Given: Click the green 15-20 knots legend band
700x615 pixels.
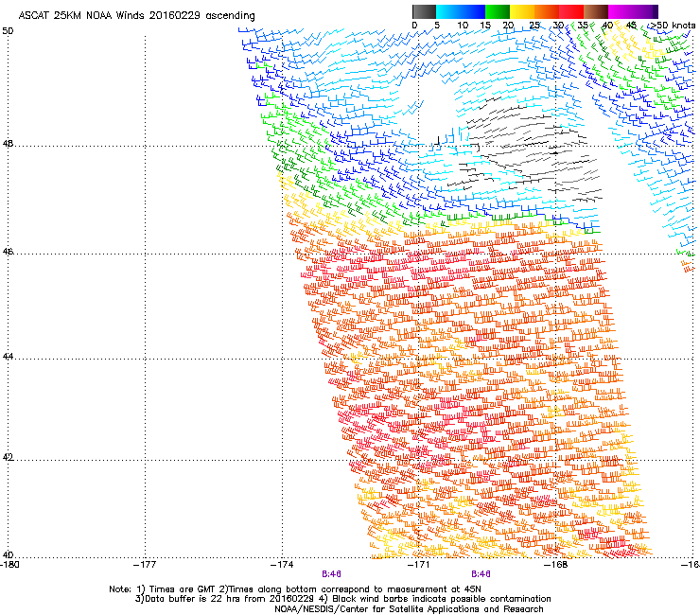Looking at the screenshot, I should coord(498,11).
